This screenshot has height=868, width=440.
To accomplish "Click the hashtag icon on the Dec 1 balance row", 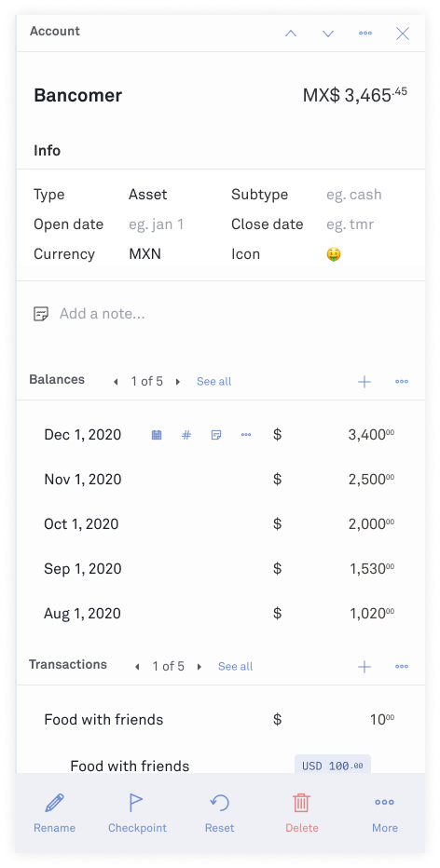I will (186, 435).
